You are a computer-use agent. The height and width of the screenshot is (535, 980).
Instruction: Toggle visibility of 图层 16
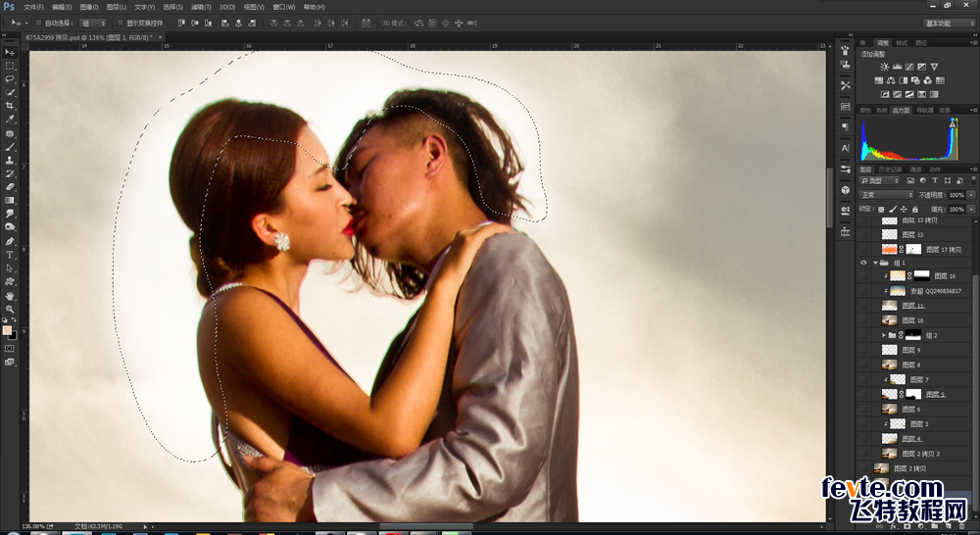[863, 275]
